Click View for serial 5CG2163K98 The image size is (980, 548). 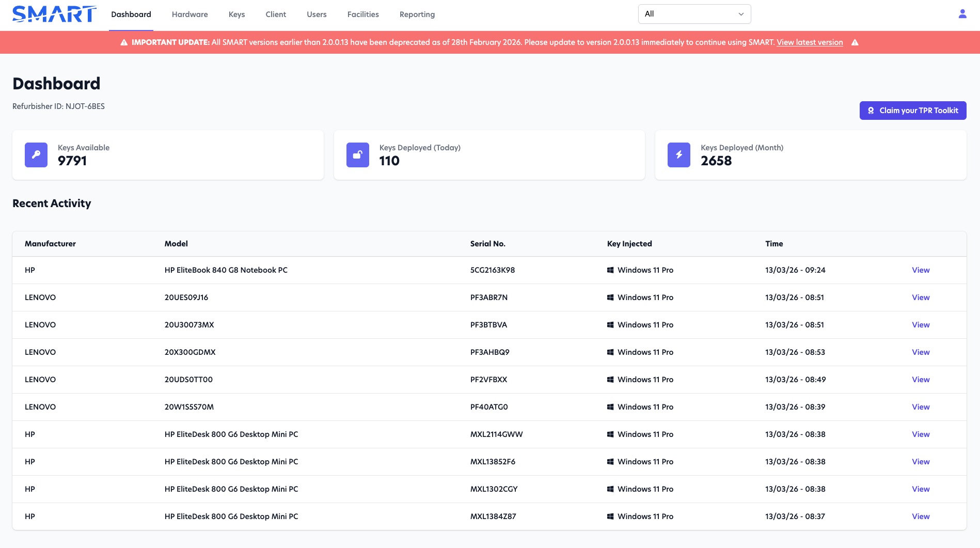pyautogui.click(x=920, y=270)
